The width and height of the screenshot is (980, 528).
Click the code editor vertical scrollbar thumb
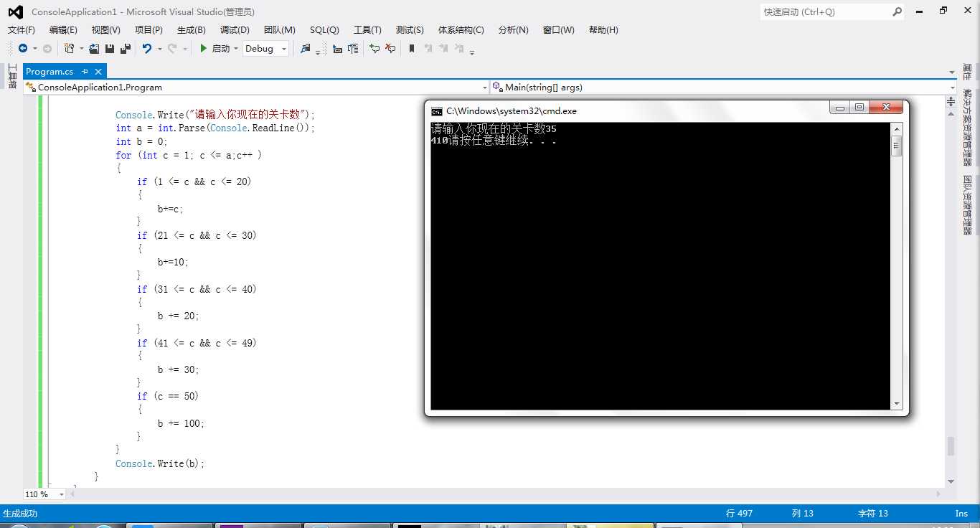click(951, 445)
